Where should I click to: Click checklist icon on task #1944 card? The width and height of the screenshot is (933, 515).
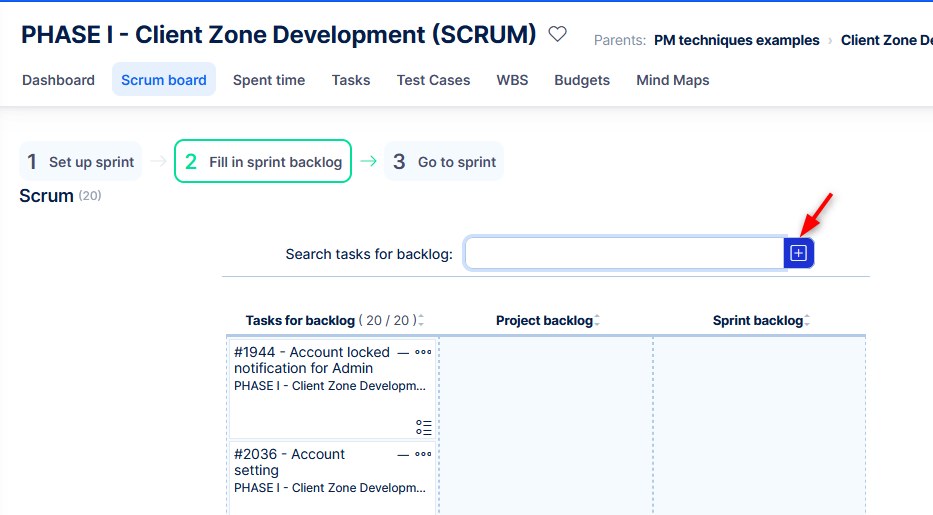point(424,428)
